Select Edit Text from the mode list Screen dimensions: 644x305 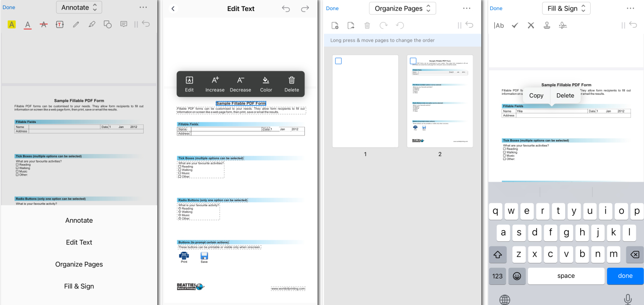click(x=79, y=242)
